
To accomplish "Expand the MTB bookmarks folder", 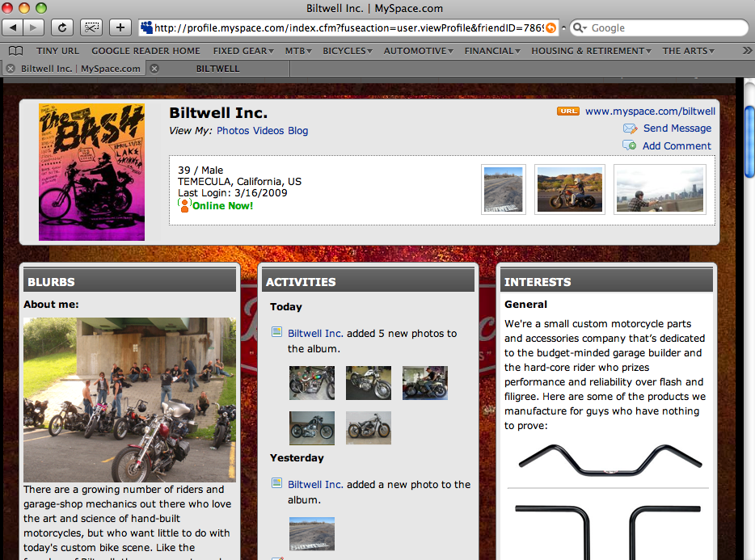I will [x=298, y=51].
